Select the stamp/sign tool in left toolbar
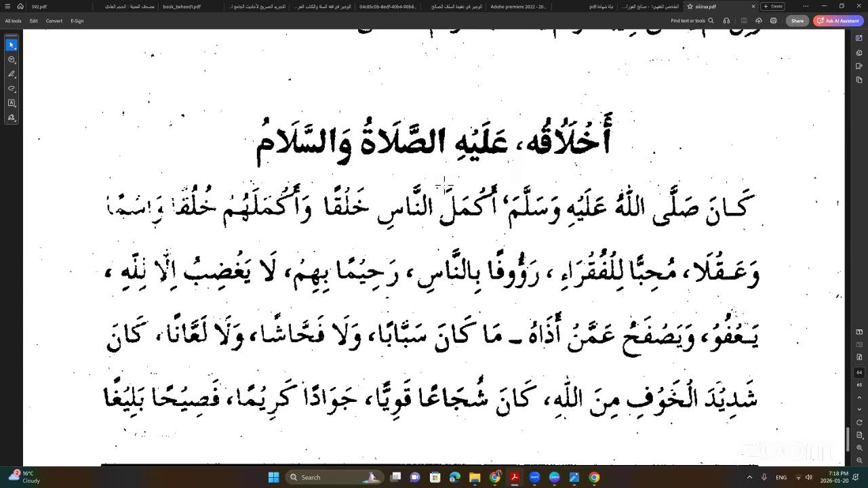The image size is (868, 488). tap(12, 118)
